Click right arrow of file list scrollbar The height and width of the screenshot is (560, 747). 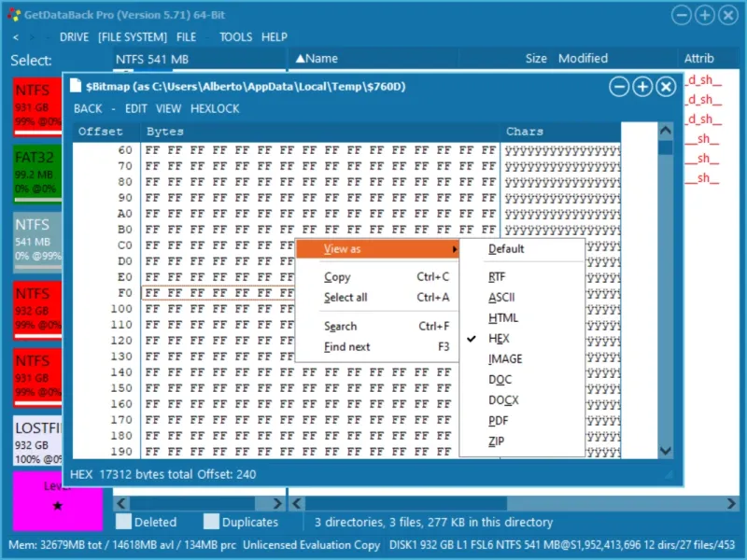click(x=731, y=503)
